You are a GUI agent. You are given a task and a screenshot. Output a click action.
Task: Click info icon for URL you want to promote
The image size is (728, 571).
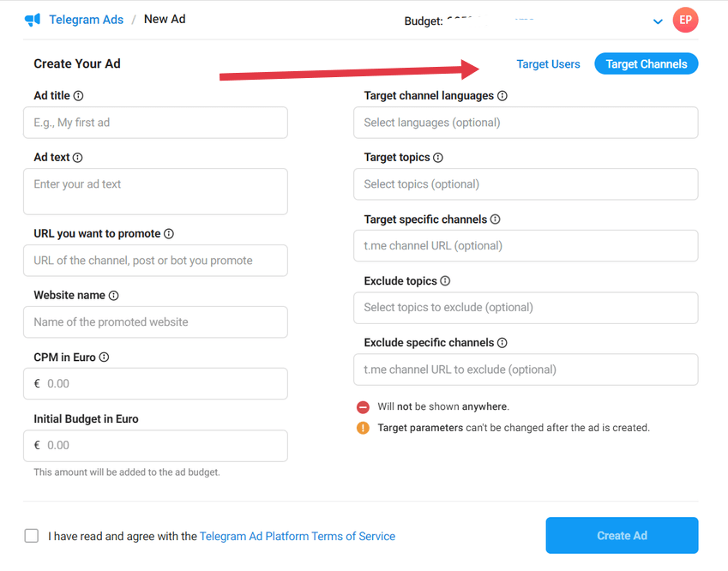coord(169,233)
